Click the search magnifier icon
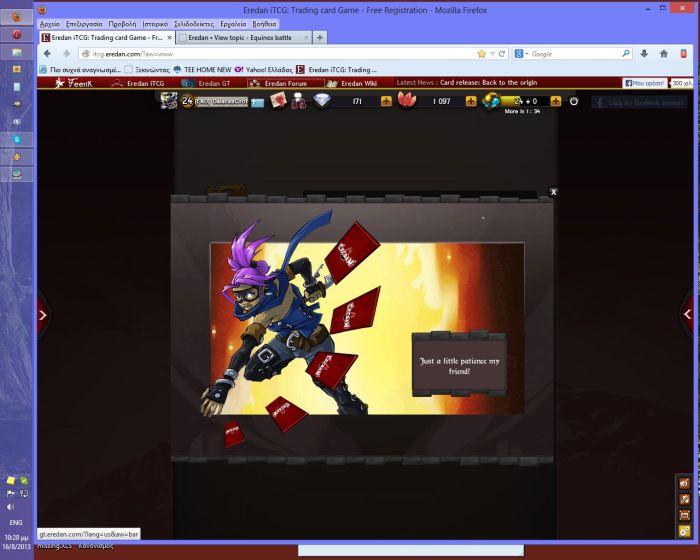 point(626,54)
